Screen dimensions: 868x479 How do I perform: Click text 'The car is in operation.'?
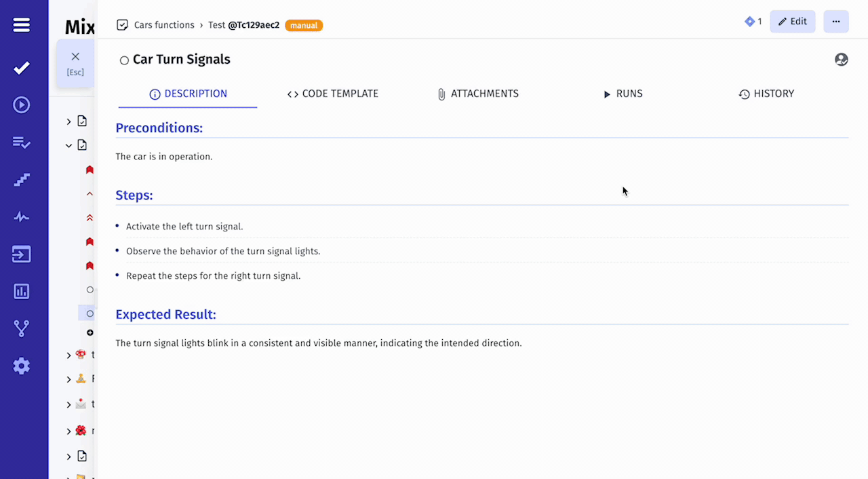(164, 157)
